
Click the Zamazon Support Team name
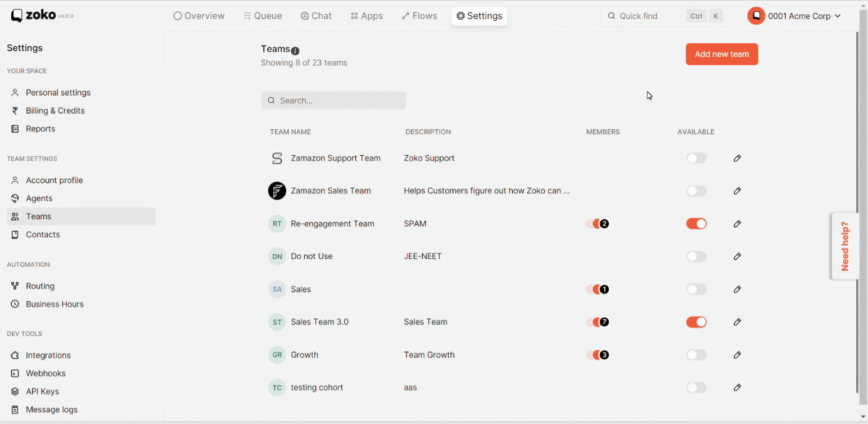click(336, 159)
